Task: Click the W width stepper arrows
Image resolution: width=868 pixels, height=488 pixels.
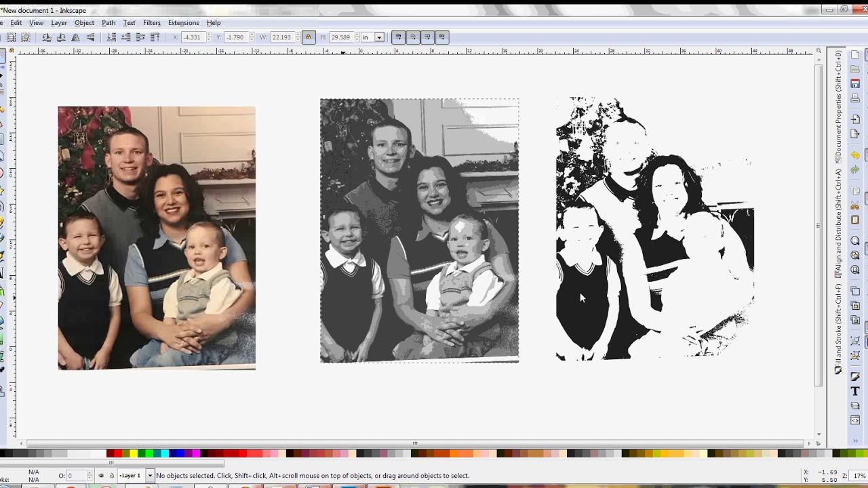Action: tap(297, 37)
